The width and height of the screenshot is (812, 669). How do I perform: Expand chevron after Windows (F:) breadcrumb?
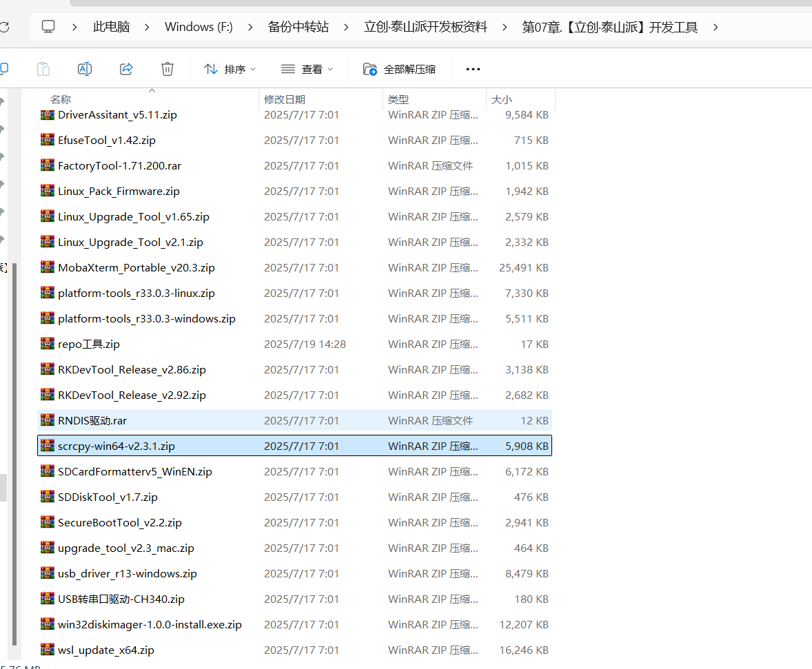pos(251,27)
